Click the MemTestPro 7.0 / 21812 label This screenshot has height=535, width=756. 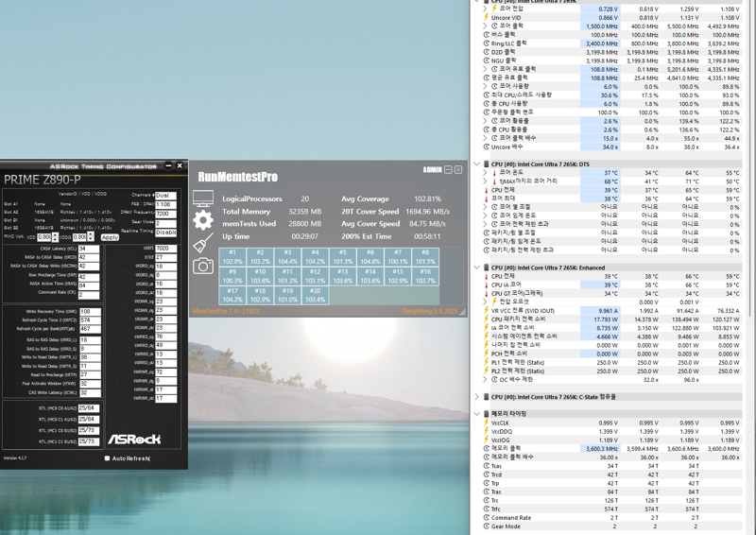226,311
